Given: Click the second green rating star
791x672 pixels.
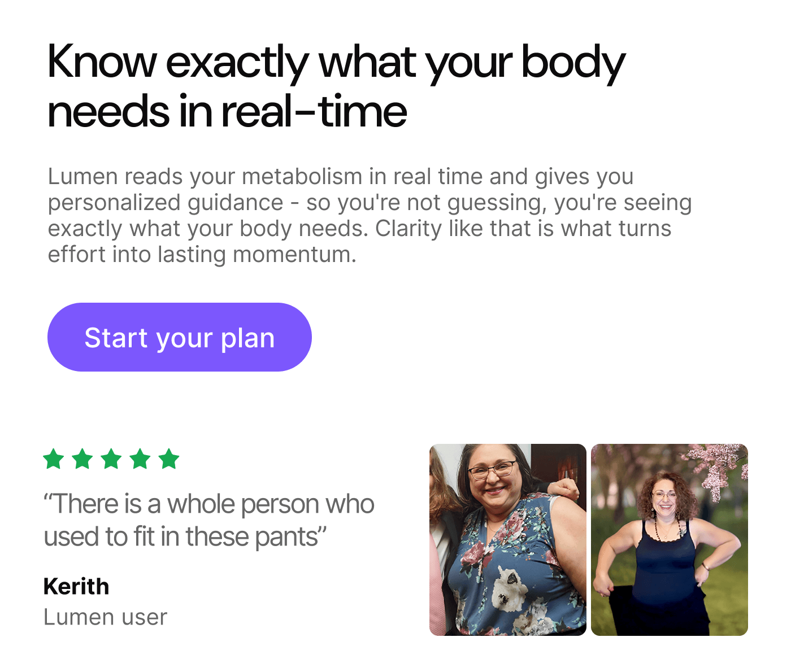Looking at the screenshot, I should point(82,459).
